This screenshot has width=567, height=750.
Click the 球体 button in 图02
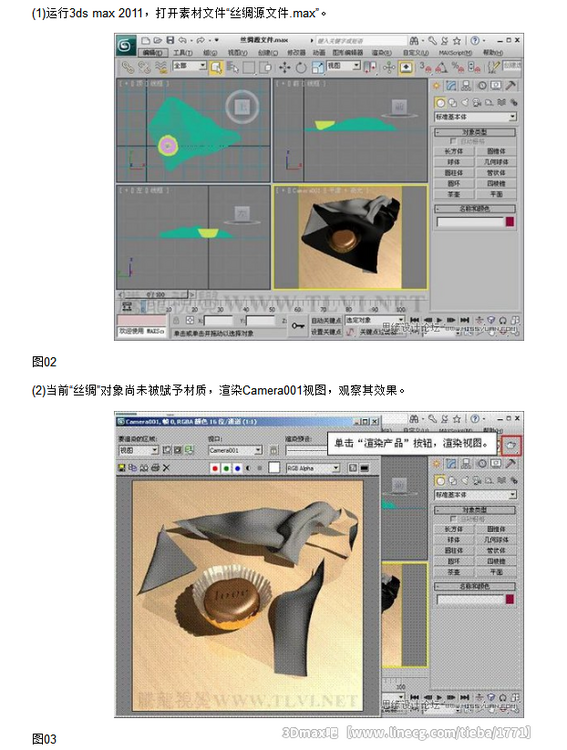tap(454, 162)
